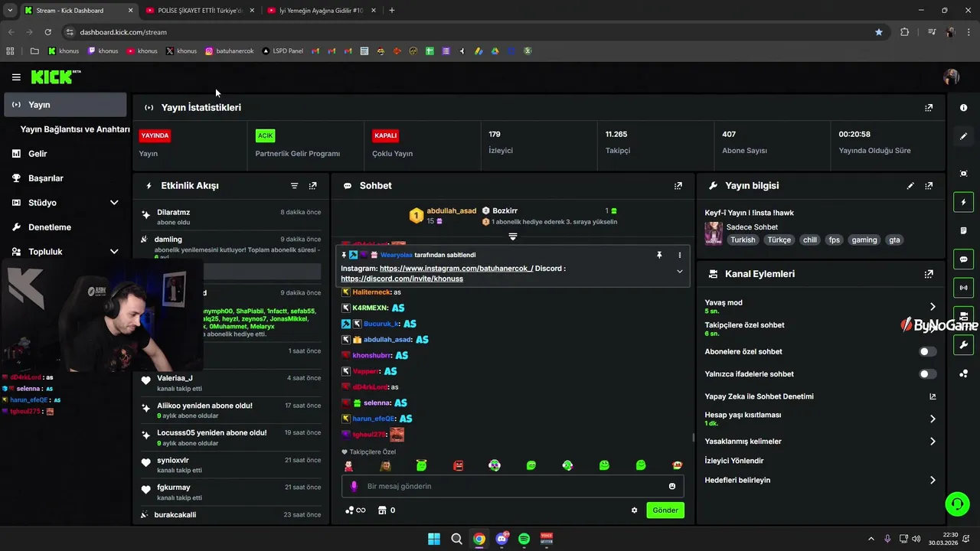Click the browser address bar
Viewport: 980px width, 551px height.
(475, 32)
